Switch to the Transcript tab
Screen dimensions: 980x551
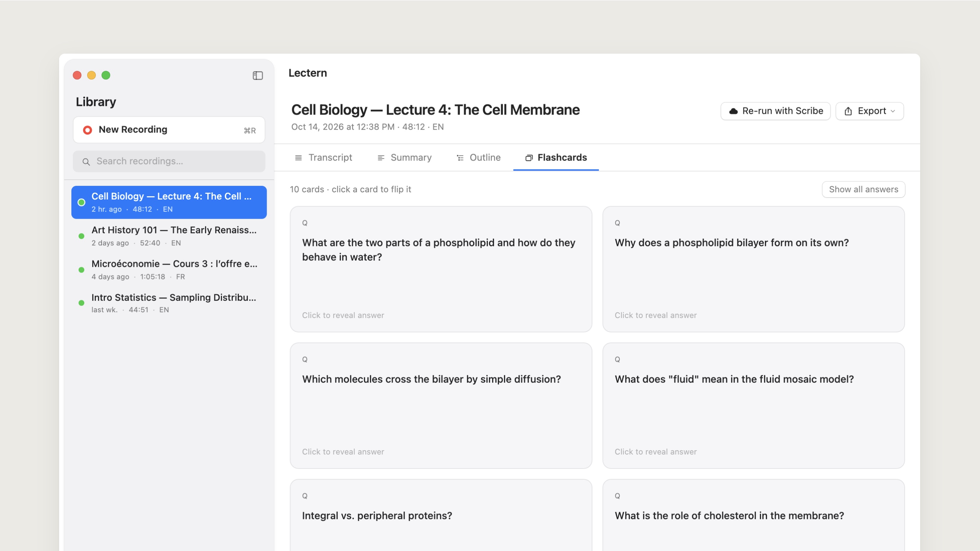[x=324, y=157]
